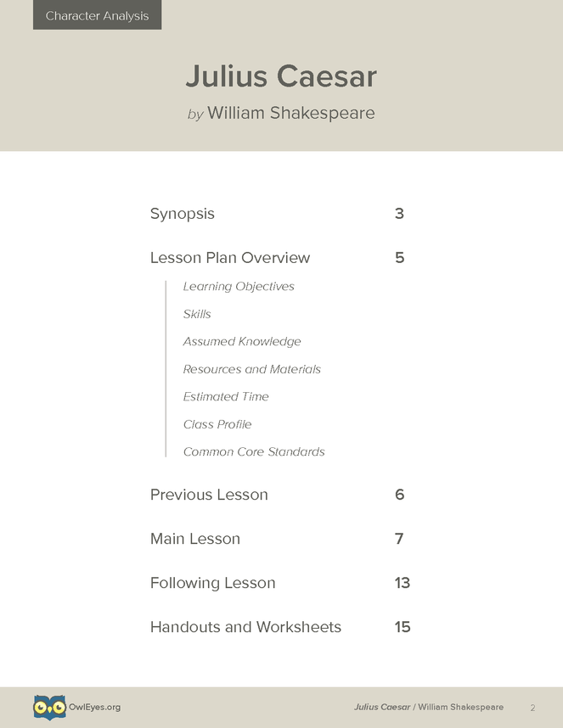Click the Julius Caesar main title
This screenshot has height=728, width=563.
(281, 76)
